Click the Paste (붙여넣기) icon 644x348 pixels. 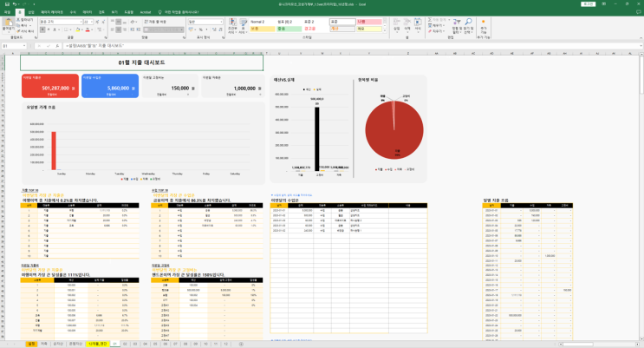(x=7, y=25)
